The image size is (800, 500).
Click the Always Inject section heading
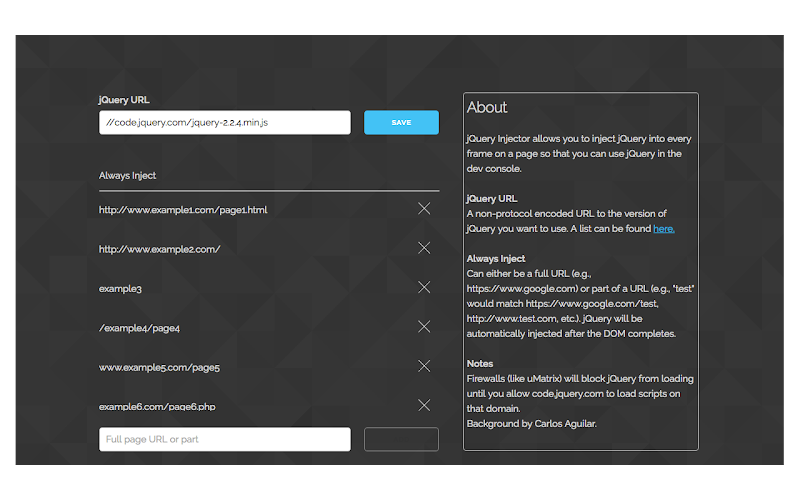(128, 176)
